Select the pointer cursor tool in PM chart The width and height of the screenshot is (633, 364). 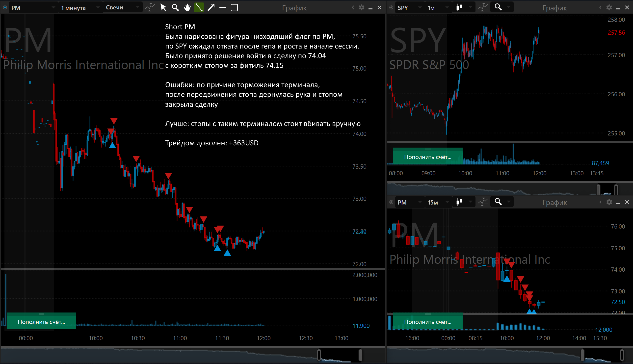coord(163,7)
